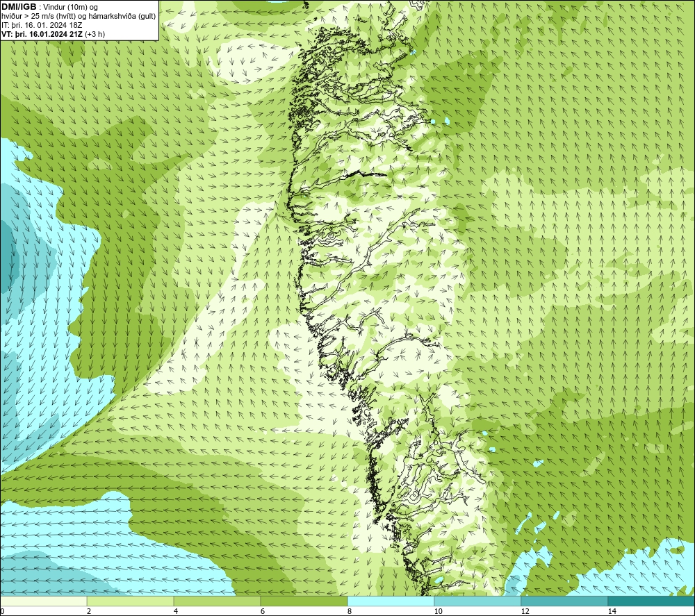Image resolution: width=695 pixels, height=616 pixels.
Task: Click the valid time 'VT: þri. 16.01.2024 21Z (+3 h)'
Action: pos(54,34)
